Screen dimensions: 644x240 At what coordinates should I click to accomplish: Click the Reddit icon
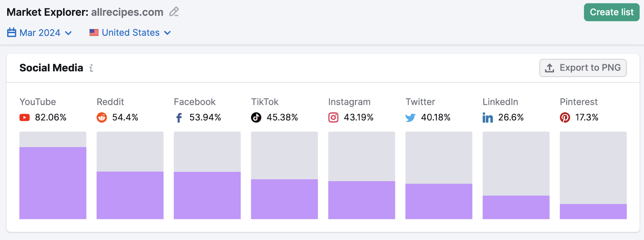click(x=102, y=118)
